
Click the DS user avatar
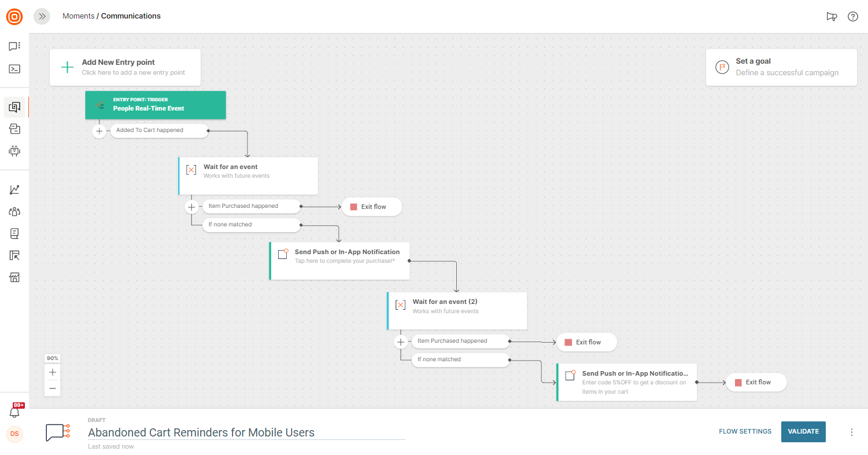click(x=14, y=434)
